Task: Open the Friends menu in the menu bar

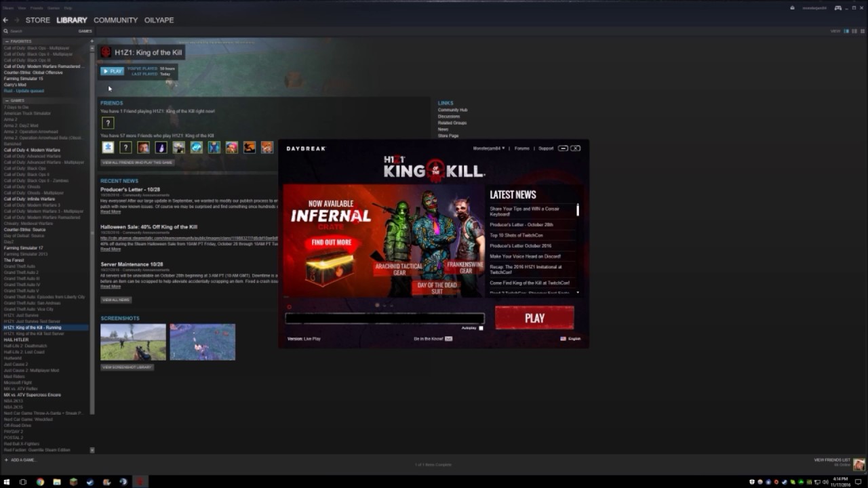Action: point(37,7)
